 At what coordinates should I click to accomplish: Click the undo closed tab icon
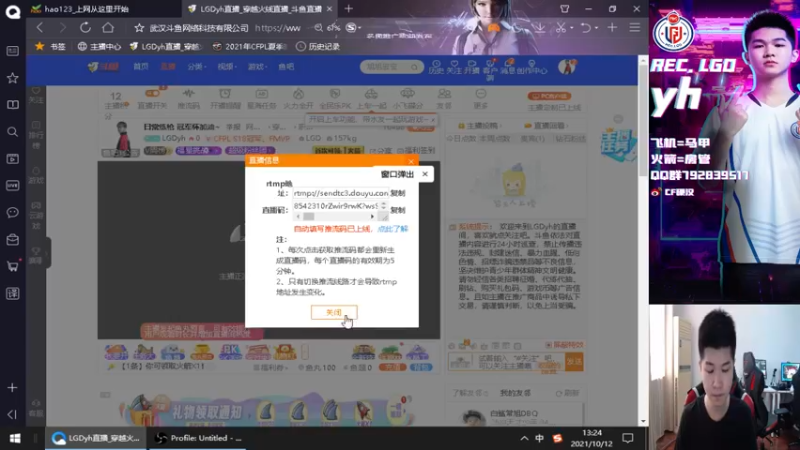[586, 28]
